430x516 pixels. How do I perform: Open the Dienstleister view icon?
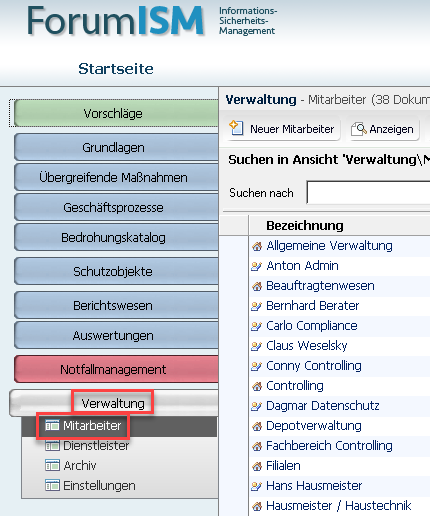point(52,446)
